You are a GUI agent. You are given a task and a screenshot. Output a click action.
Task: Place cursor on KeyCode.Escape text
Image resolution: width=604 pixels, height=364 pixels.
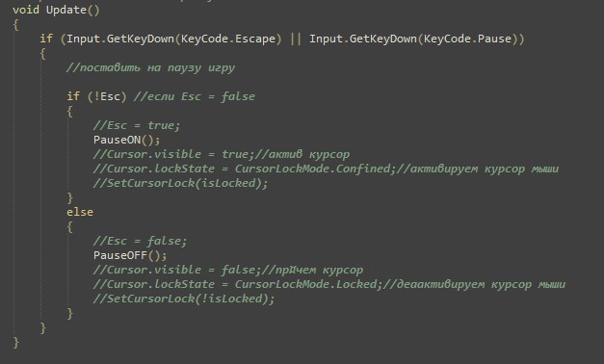(228, 39)
